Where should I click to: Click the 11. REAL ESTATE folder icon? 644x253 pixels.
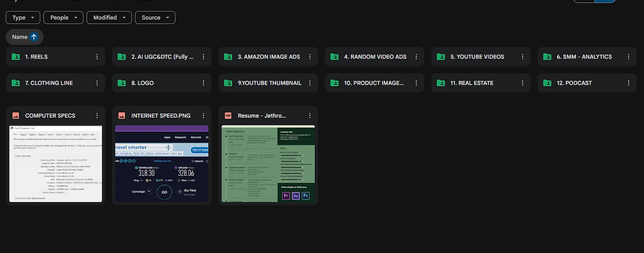click(x=441, y=83)
